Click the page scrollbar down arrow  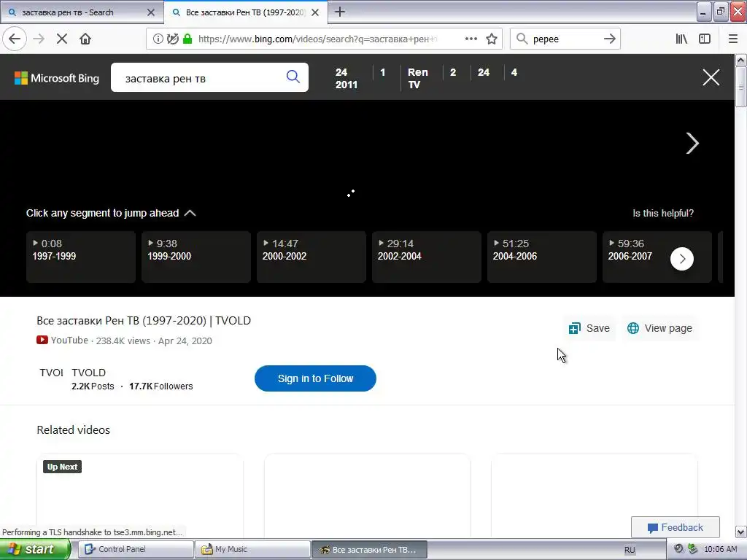[x=740, y=532]
